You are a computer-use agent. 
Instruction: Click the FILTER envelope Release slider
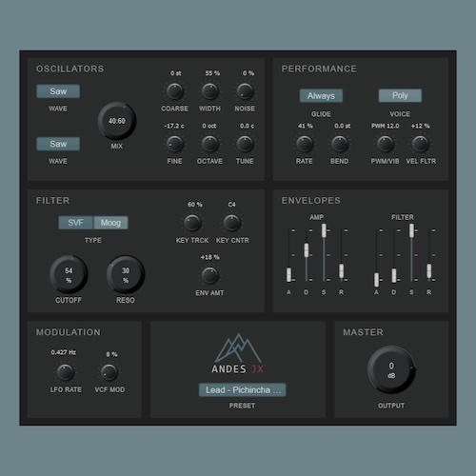point(429,270)
